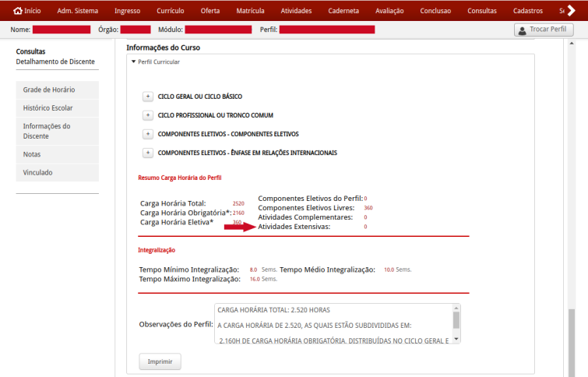Open the Avaliação menu
The width and height of the screenshot is (588, 377).
coord(389,11)
